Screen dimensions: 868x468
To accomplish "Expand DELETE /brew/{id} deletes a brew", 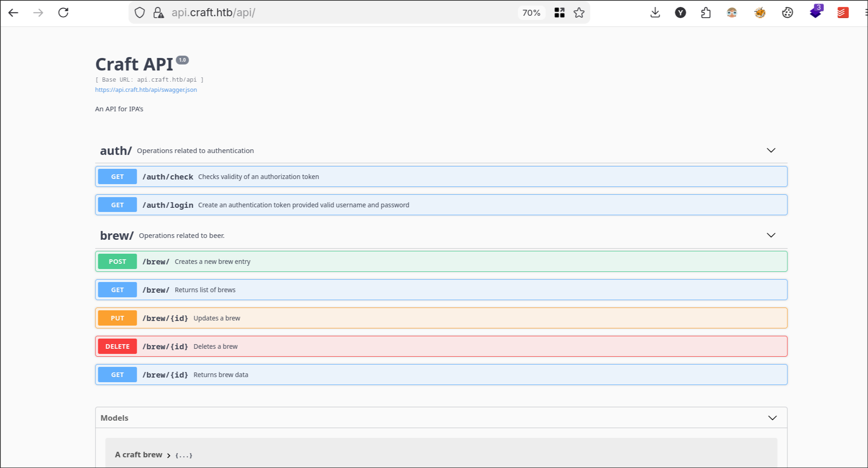I will pos(441,346).
